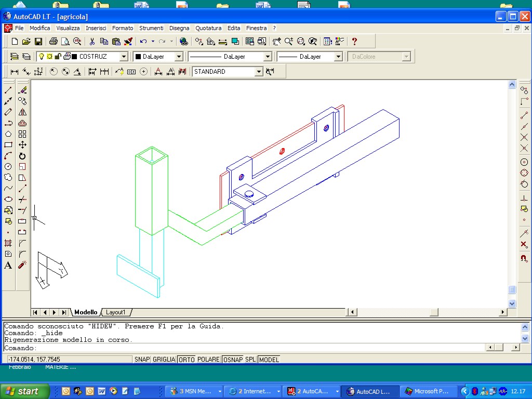Expand the COSTRUZ layer dropdown
This screenshot has height=399, width=532.
124,57
